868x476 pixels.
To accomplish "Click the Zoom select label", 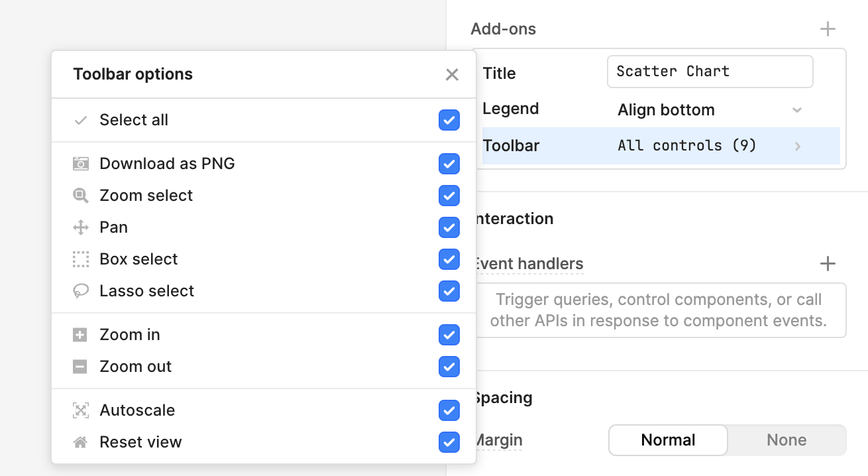I will click(x=146, y=196).
